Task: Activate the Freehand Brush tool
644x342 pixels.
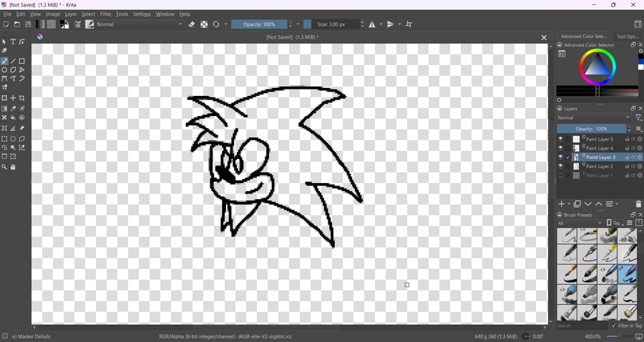Action: tap(4, 62)
